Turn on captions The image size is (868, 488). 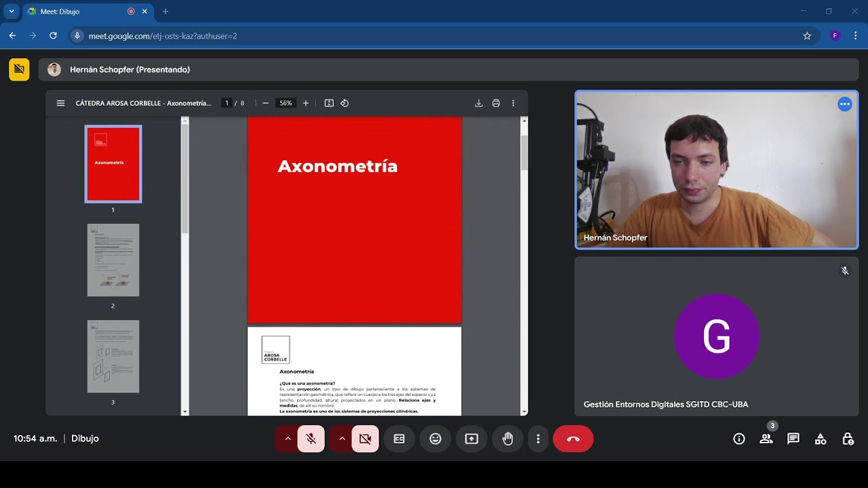pyautogui.click(x=399, y=439)
